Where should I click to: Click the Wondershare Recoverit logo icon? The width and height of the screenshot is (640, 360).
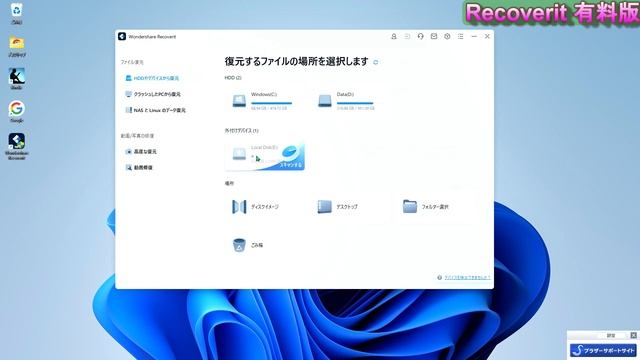[122, 36]
